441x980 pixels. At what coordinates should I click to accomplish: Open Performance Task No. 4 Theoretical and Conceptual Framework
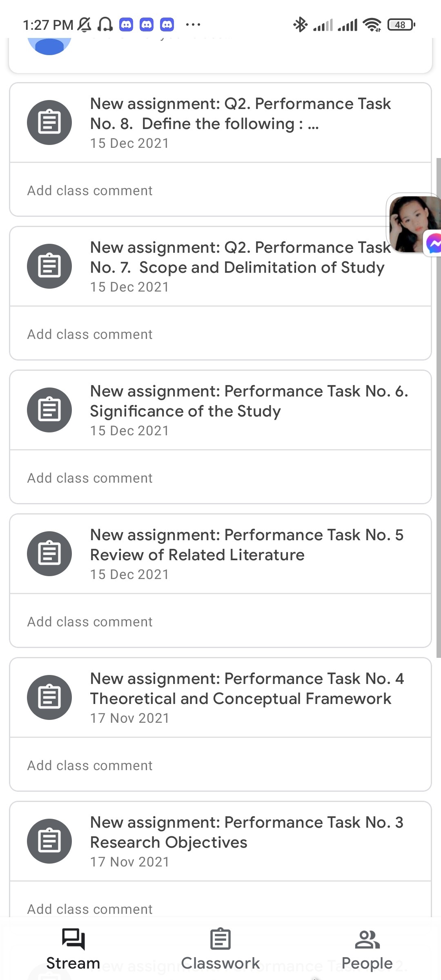pos(220,698)
